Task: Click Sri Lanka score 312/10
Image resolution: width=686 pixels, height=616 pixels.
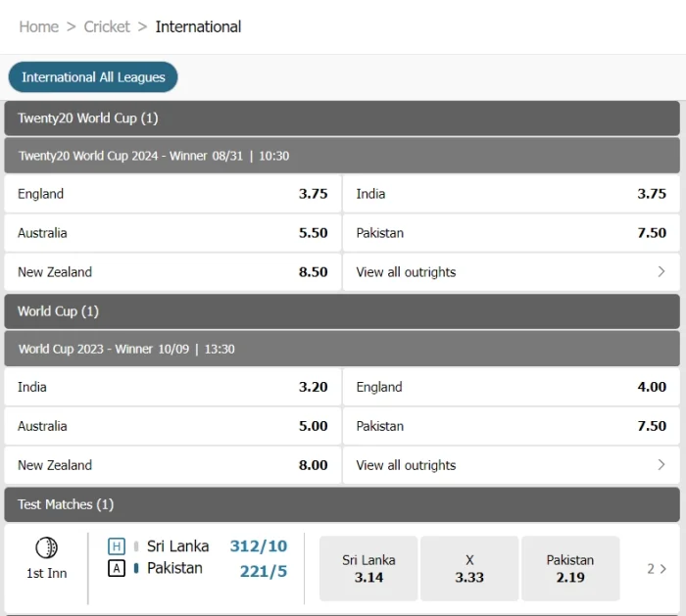Action: coord(259,546)
